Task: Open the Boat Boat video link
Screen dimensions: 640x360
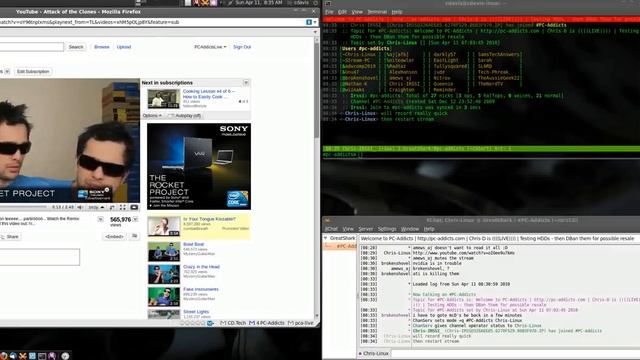Action: tap(193, 244)
